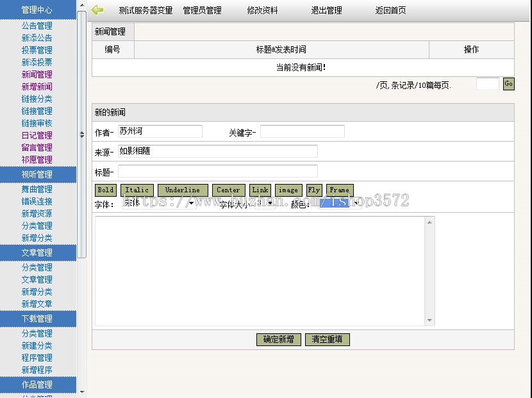
Task: Apply Underline formatting button
Action: [183, 190]
